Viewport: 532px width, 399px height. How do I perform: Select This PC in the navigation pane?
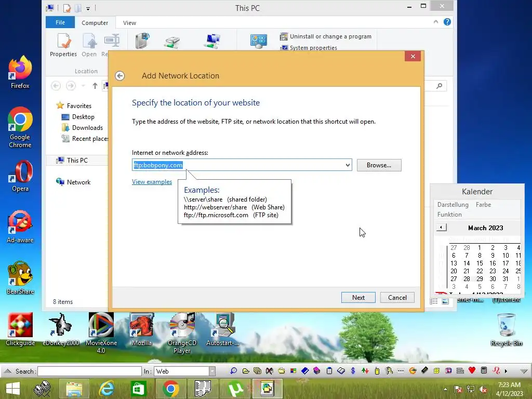(77, 160)
